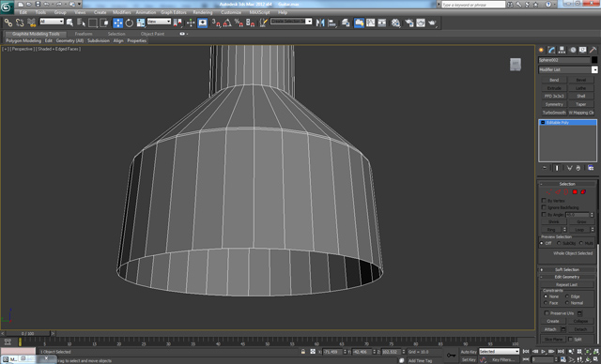Screen dimensions: 601x364
Task: Toggle Window/Crossing selection icon
Action: click(x=104, y=23)
